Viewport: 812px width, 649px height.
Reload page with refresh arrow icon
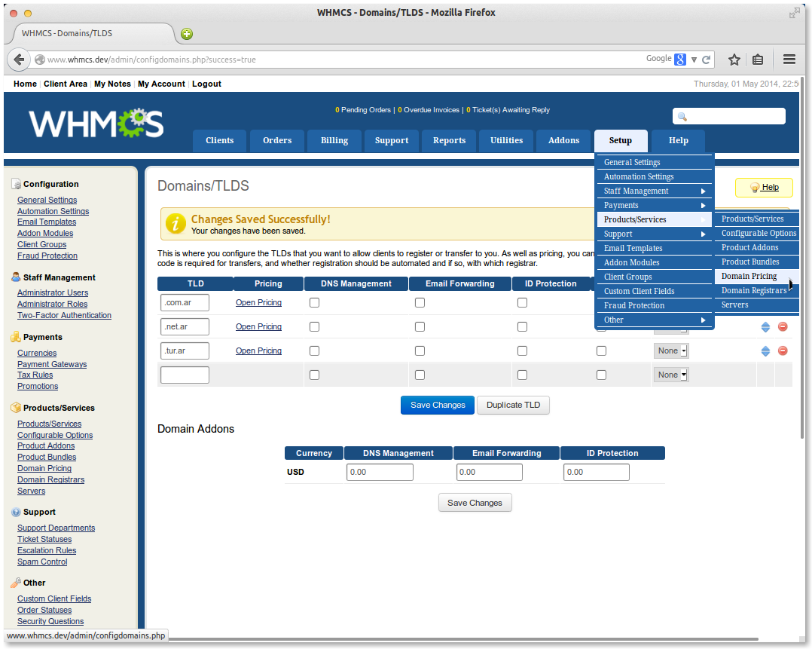pyautogui.click(x=706, y=60)
